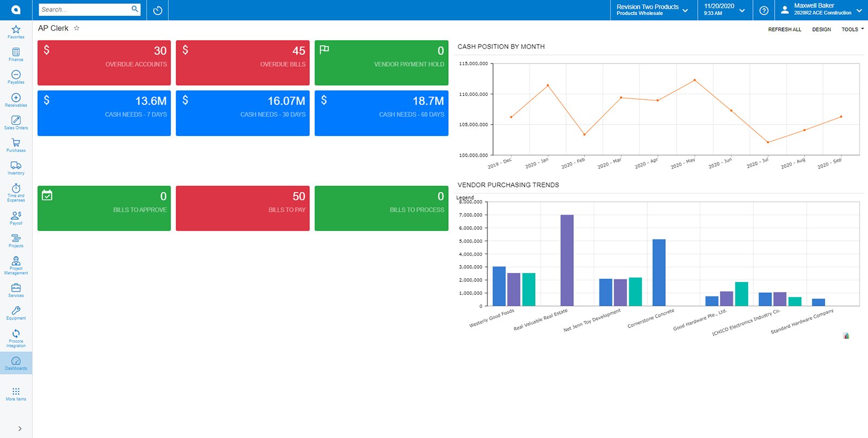Expand the left navigation sidebar

tap(20, 428)
